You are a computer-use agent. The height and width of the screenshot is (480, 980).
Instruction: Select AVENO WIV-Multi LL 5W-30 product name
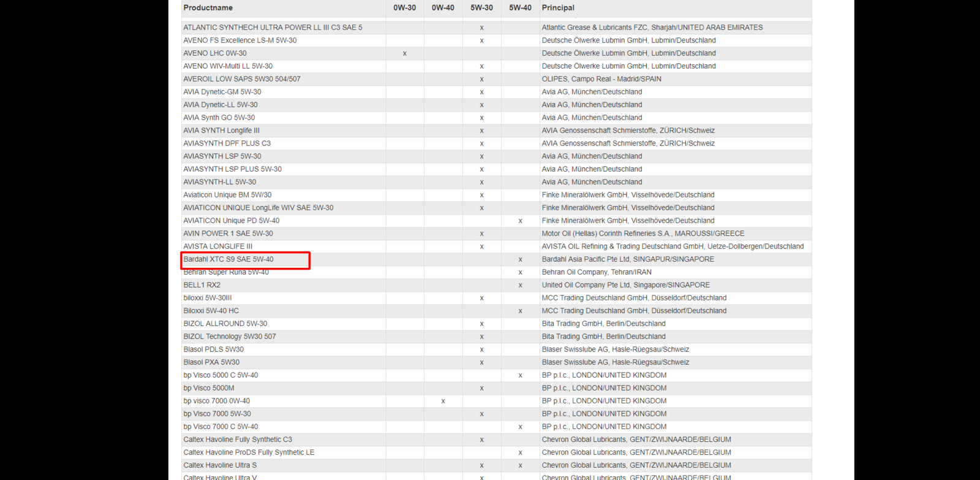228,66
